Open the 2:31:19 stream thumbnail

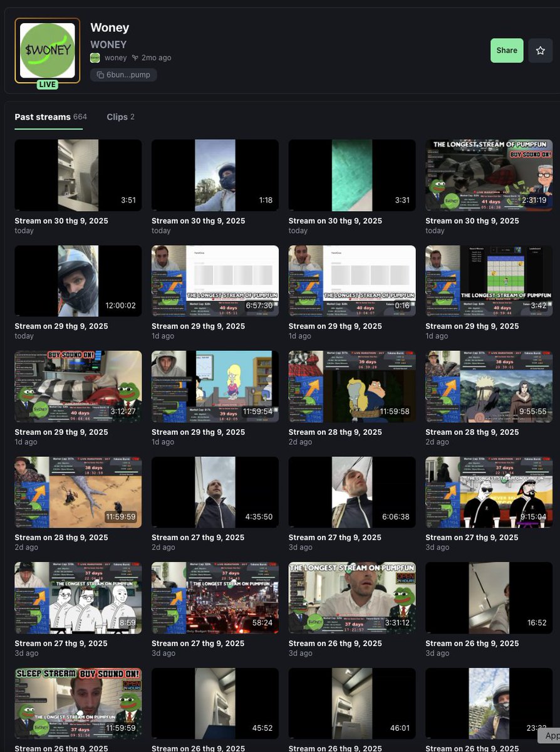click(x=489, y=175)
